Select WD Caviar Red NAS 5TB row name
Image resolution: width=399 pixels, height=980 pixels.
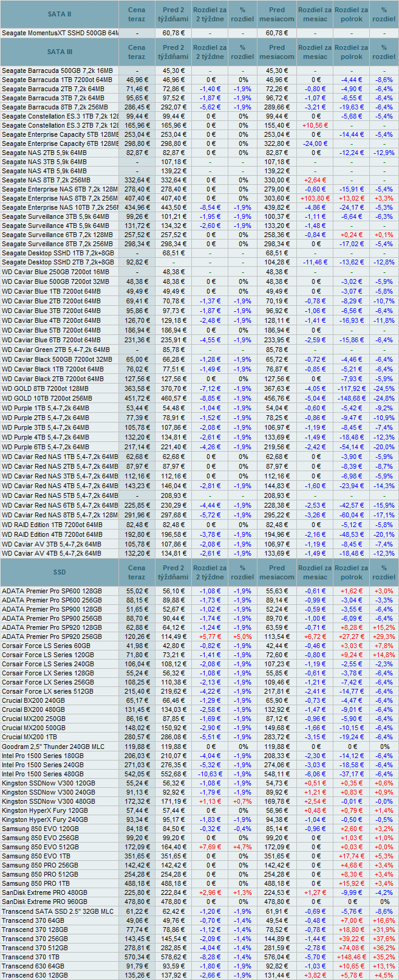(x=60, y=495)
